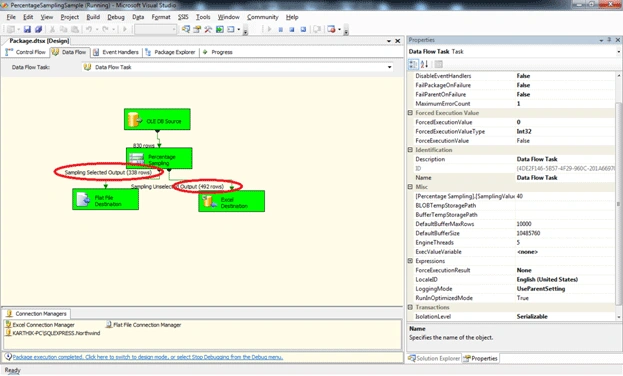Click the Breakpoints window icon
623x376 pixels.
click(331, 29)
